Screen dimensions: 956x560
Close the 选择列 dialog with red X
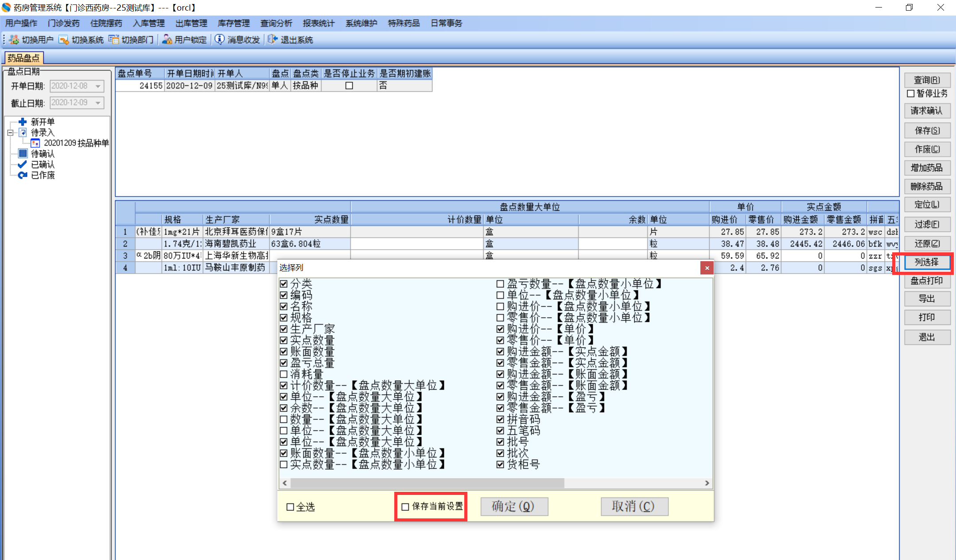(x=707, y=268)
